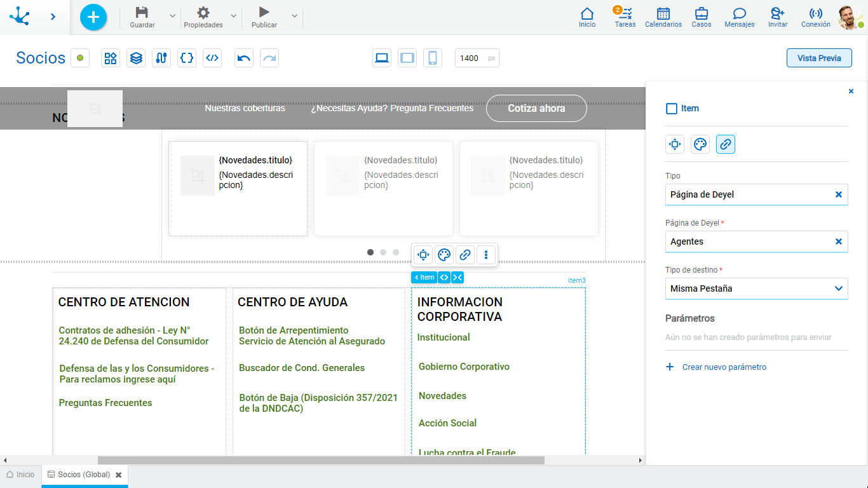Click the Cotiza ahora button
The image size is (868, 488).
536,108
